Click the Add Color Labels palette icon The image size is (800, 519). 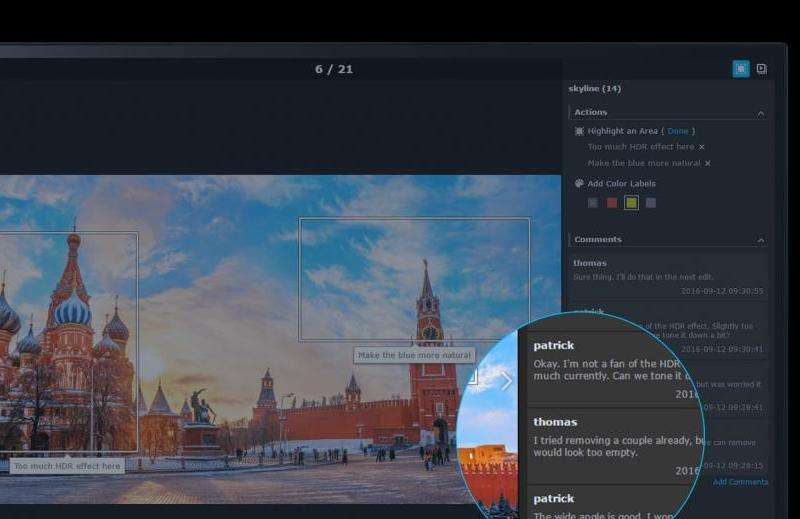pos(579,184)
